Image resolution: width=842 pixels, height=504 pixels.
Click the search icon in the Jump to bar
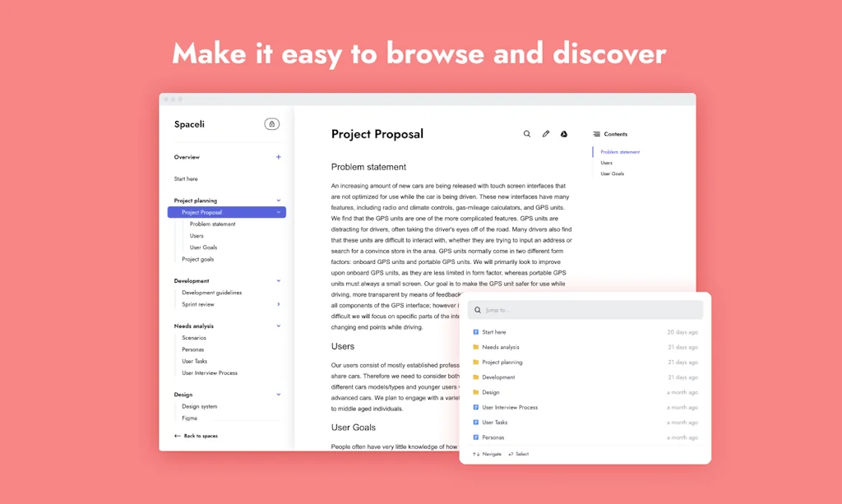coord(478,309)
